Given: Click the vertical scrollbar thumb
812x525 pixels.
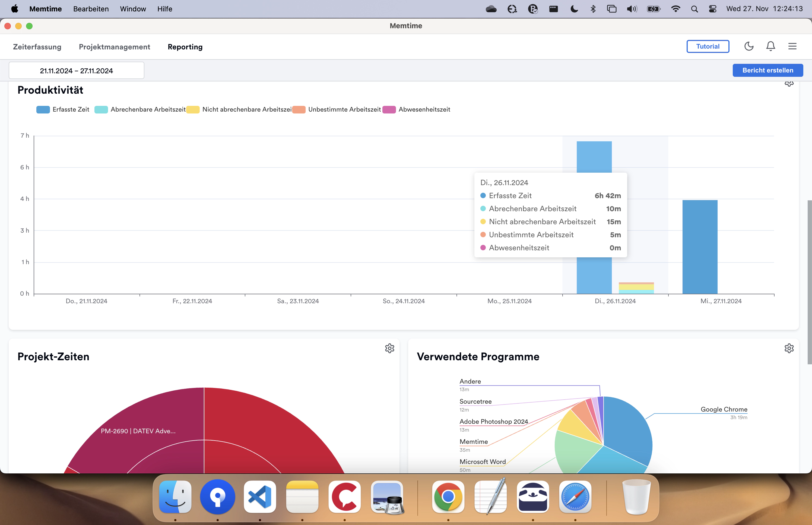Looking at the screenshot, I should (809, 282).
